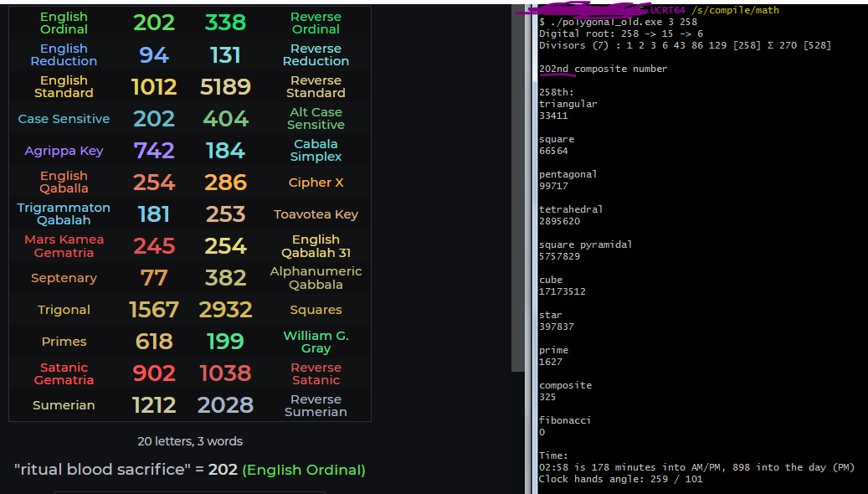Click the Case Sensitive value 202
The image size is (868, 494).
(154, 119)
